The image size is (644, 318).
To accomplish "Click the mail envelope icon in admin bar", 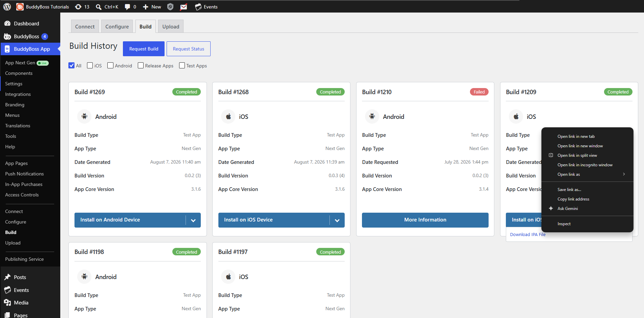I will (x=184, y=7).
